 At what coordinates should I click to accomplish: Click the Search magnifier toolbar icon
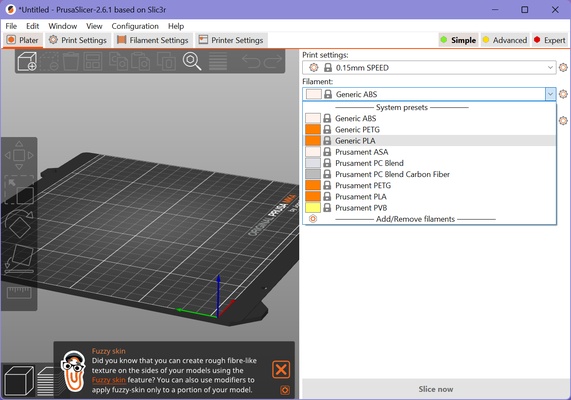(192, 61)
